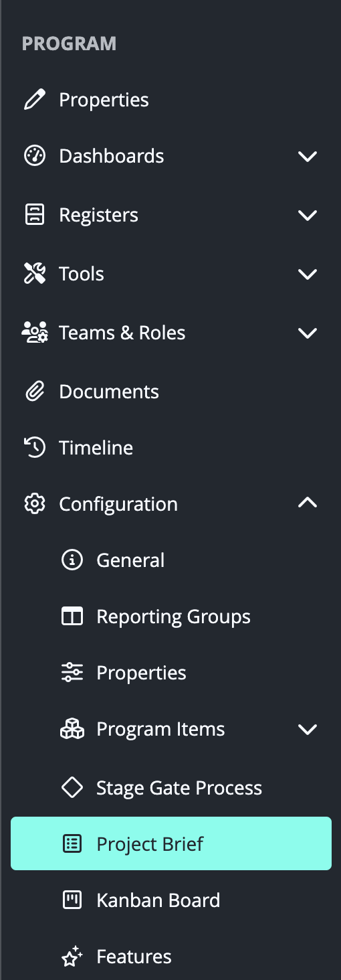This screenshot has height=980, width=341.
Task: Open the Kanban Board configuration
Action: (158, 900)
